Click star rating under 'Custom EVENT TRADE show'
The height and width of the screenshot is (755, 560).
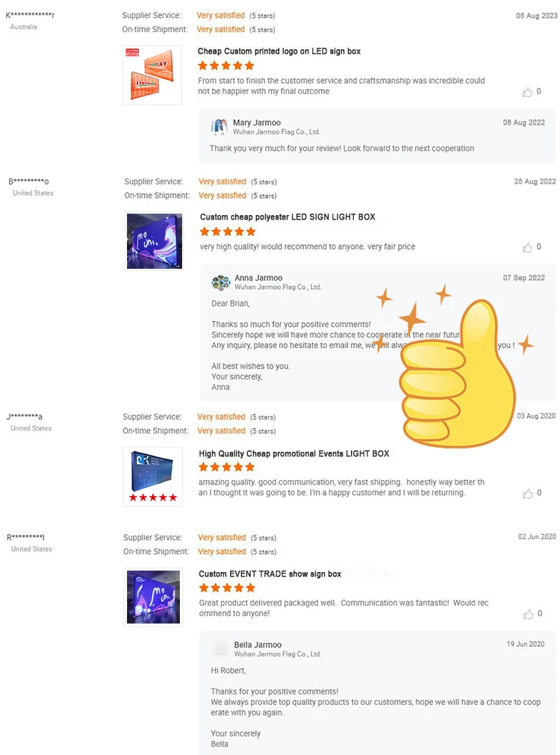pos(227,588)
